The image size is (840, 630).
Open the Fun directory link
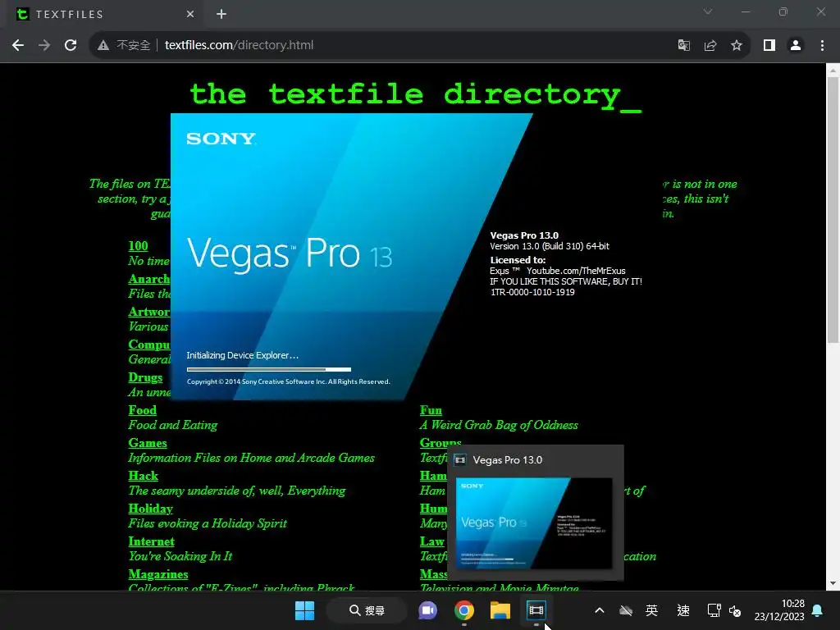point(431,410)
